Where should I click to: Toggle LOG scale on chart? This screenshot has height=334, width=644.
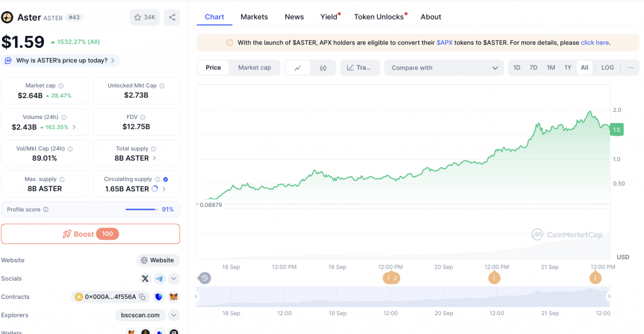coord(608,68)
